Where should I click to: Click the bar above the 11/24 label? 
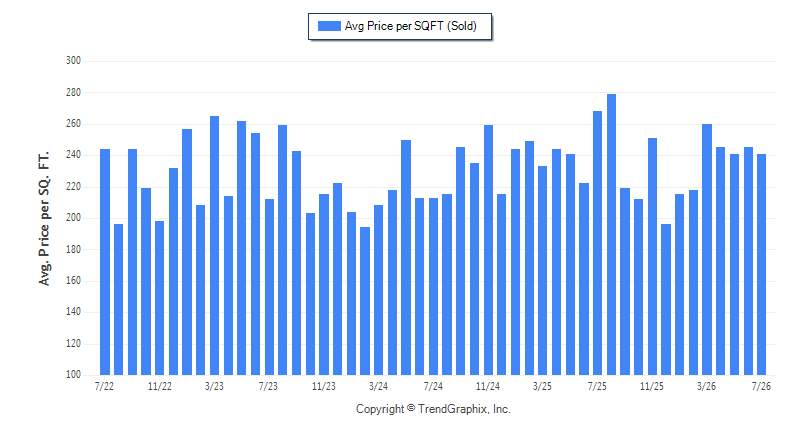(488, 250)
